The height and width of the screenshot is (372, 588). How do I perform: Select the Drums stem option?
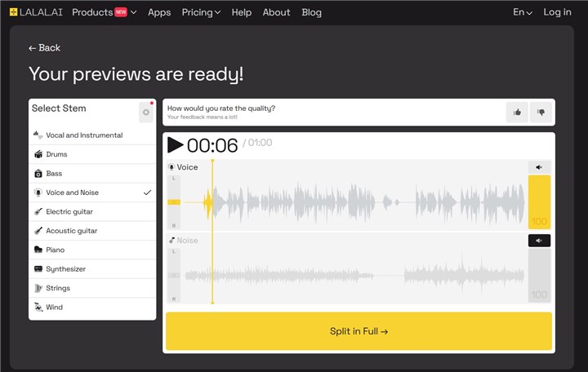(x=92, y=154)
